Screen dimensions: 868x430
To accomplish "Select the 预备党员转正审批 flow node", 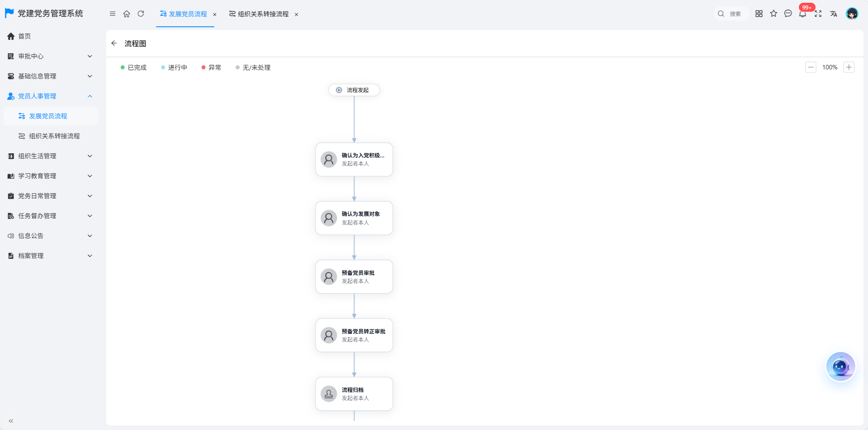I will click(x=354, y=335).
